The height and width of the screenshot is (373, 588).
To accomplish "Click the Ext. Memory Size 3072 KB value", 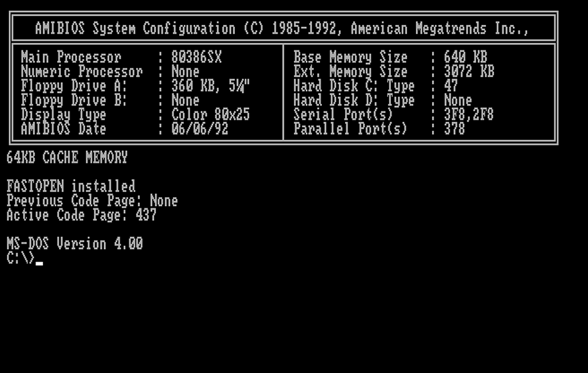I will [x=469, y=72].
